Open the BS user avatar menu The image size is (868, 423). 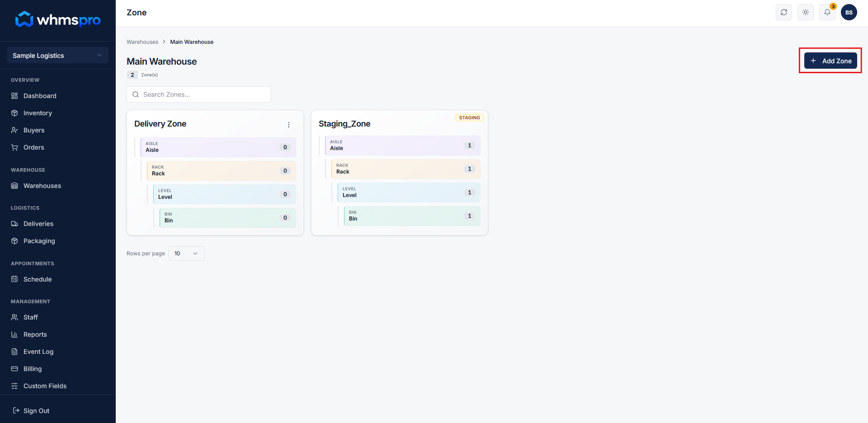(x=849, y=12)
